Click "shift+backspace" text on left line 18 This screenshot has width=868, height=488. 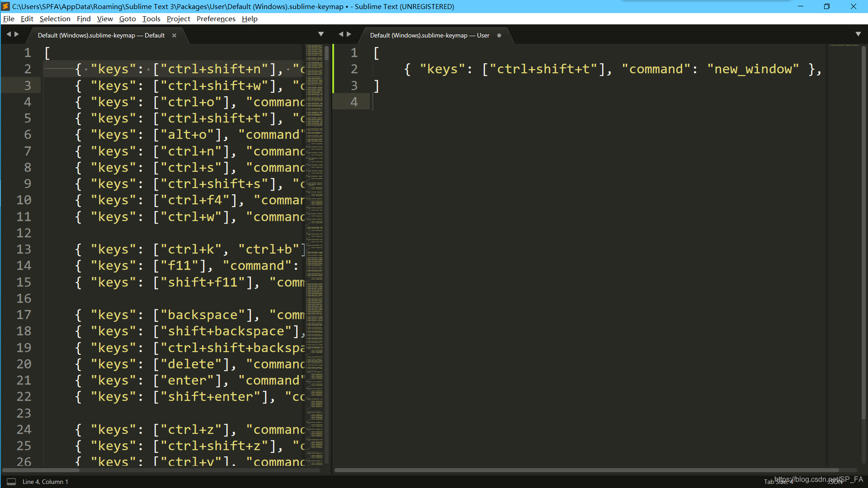tap(226, 331)
